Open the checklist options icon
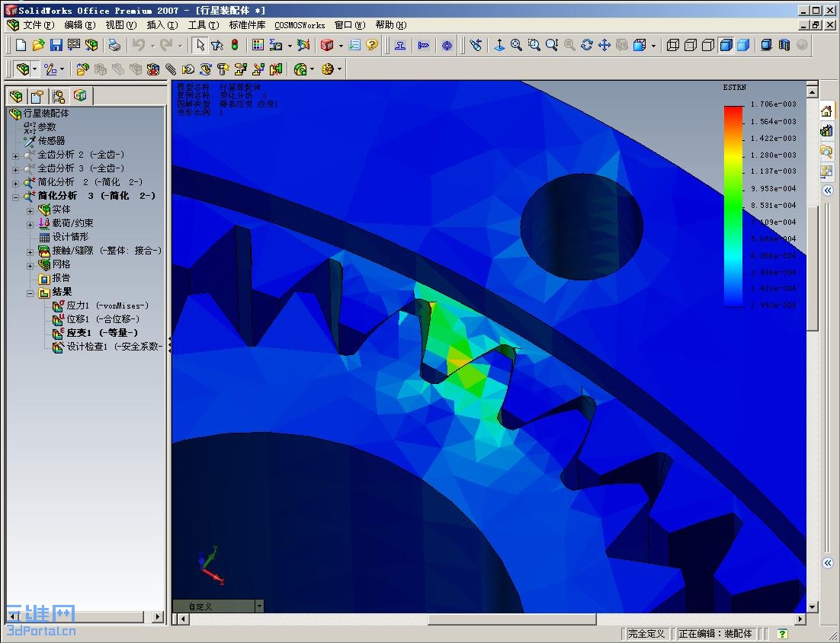 [354, 45]
